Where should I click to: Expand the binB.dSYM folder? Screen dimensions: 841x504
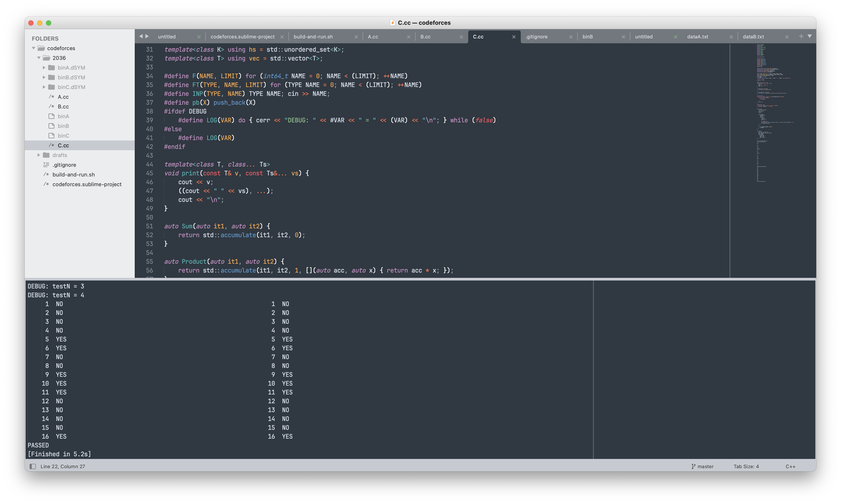click(x=44, y=78)
